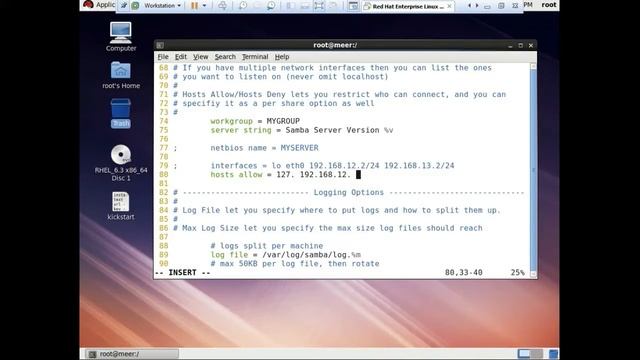This screenshot has height=360, width=640.
Task: Click 'interfaces' on line 79
Action: point(234,166)
